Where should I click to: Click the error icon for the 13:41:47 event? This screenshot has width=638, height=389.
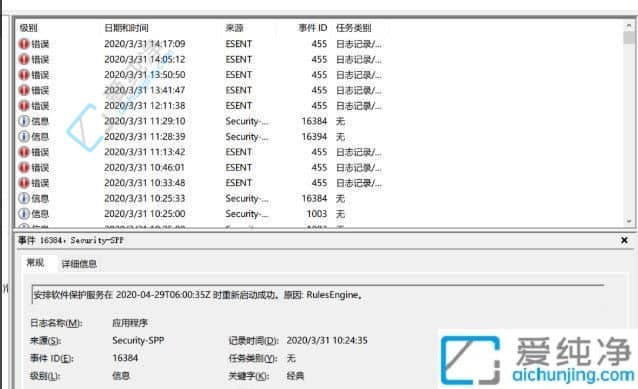point(24,90)
